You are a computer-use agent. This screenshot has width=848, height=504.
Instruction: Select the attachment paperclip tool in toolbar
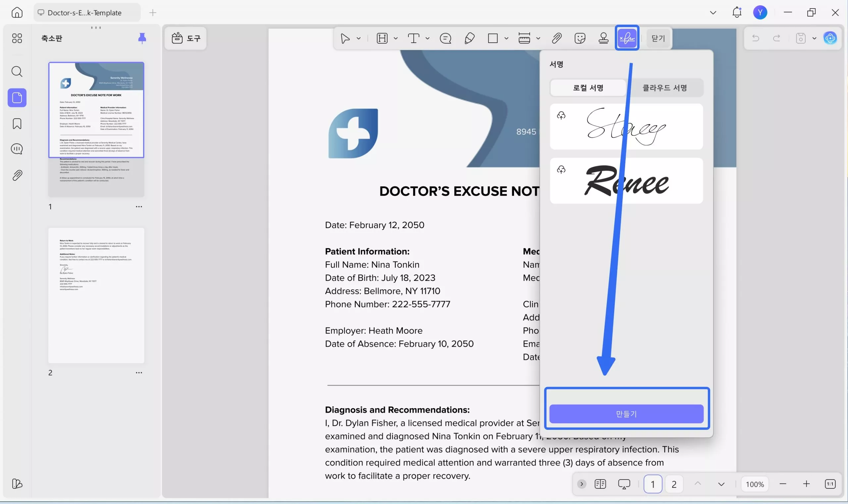coord(556,38)
